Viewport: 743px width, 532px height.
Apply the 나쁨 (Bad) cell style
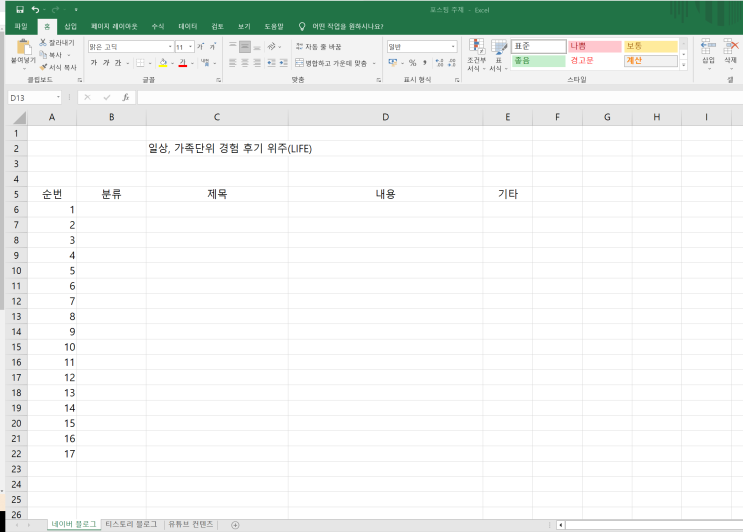595,46
